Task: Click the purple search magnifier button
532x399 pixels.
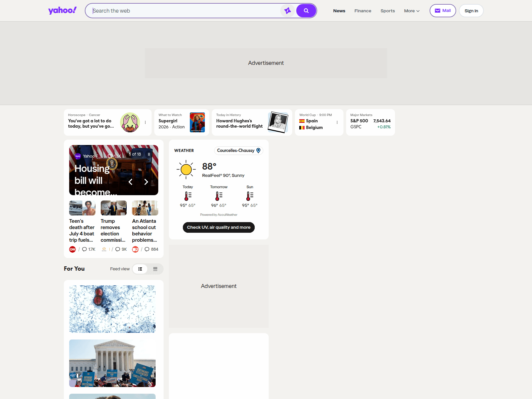Action: point(306,11)
